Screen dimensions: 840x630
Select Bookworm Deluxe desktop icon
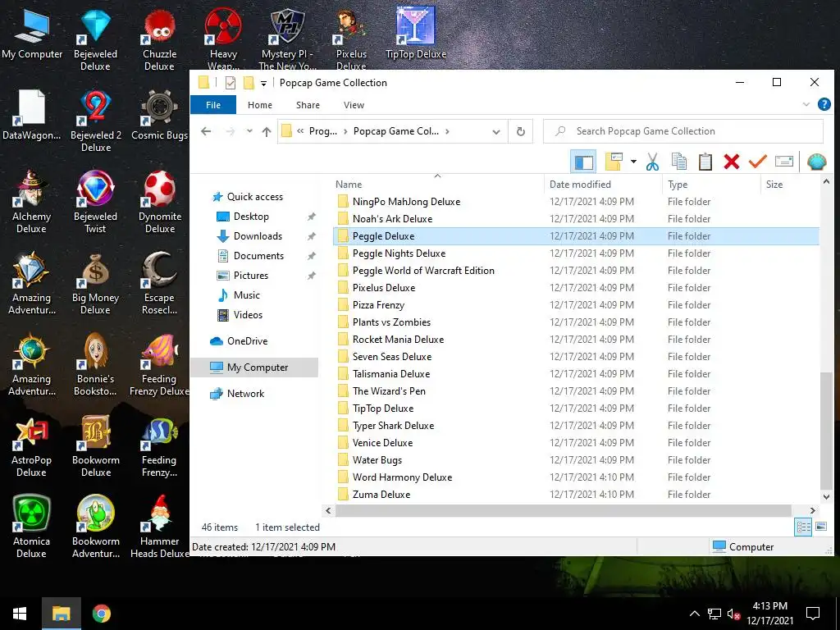pyautogui.click(x=96, y=446)
